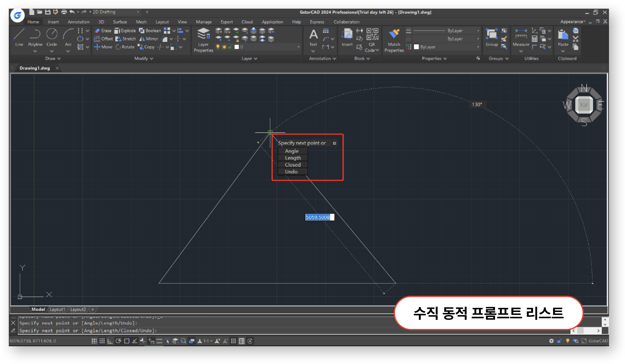Toggle object snap tracking in status bar
Viewport: 625px width, 364px height.
tap(135, 341)
